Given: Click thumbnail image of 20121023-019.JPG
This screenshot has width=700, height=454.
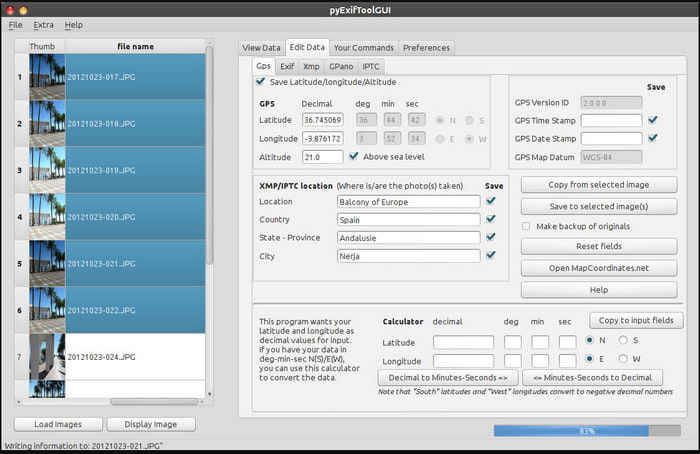Looking at the screenshot, I should (x=47, y=170).
